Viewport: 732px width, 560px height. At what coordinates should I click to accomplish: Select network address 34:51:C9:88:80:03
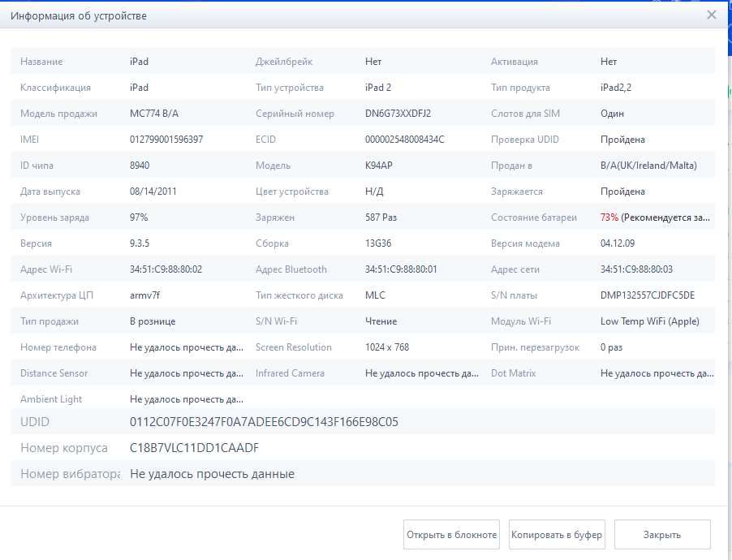click(x=636, y=269)
